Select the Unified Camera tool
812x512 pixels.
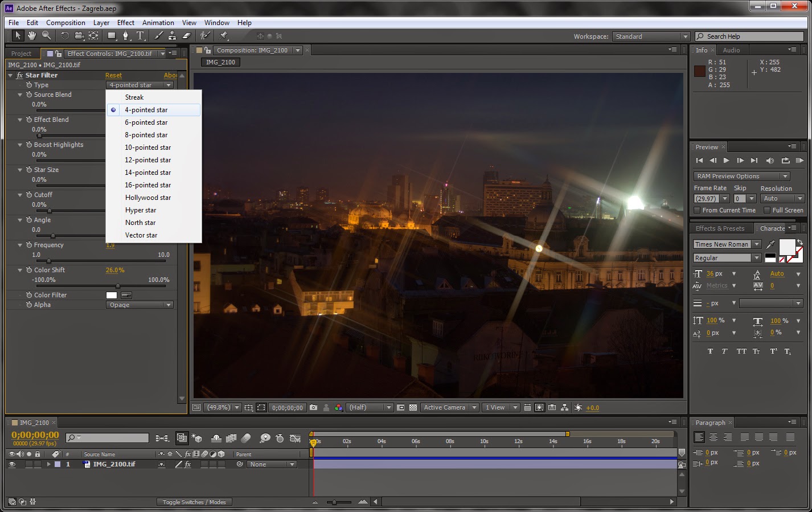tap(80, 35)
